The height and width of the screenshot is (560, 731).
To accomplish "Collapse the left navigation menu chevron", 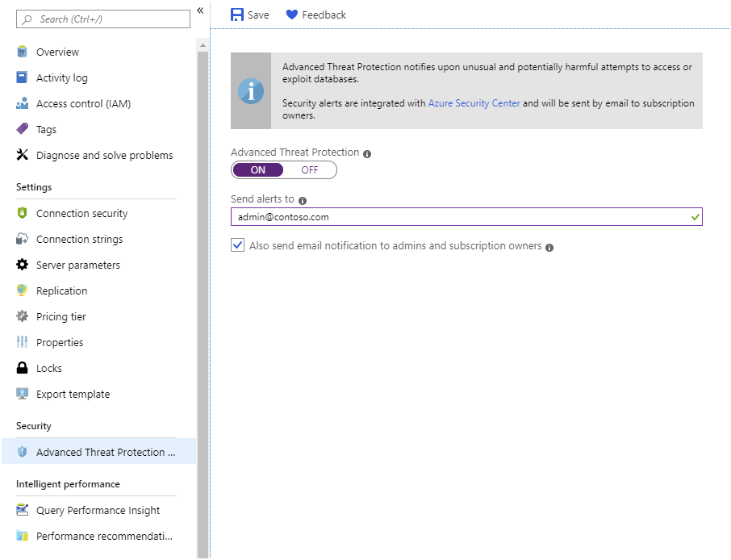I will pos(200,10).
